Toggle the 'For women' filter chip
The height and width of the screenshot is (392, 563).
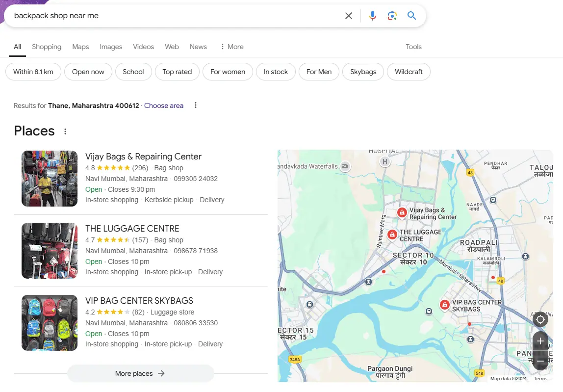(x=228, y=72)
